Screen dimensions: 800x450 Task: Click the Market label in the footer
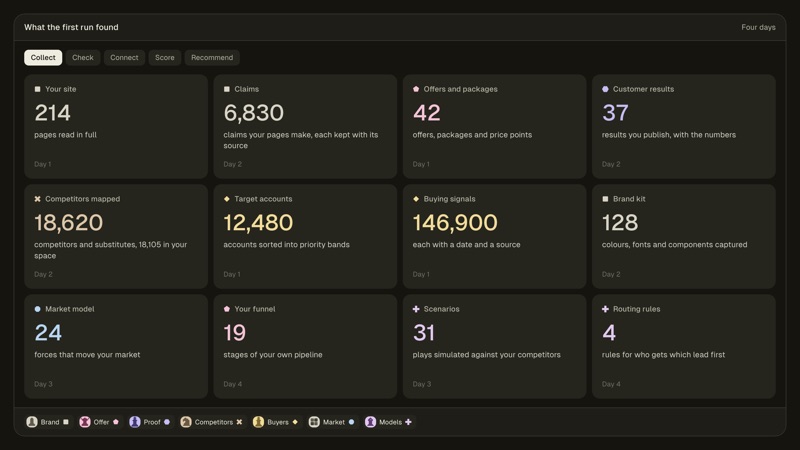pos(334,422)
